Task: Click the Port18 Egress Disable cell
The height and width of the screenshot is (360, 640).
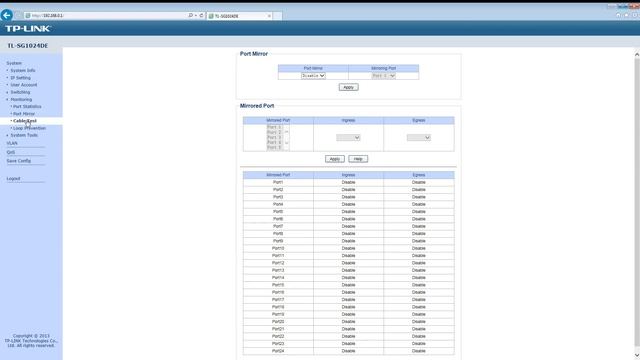Action: (418, 307)
